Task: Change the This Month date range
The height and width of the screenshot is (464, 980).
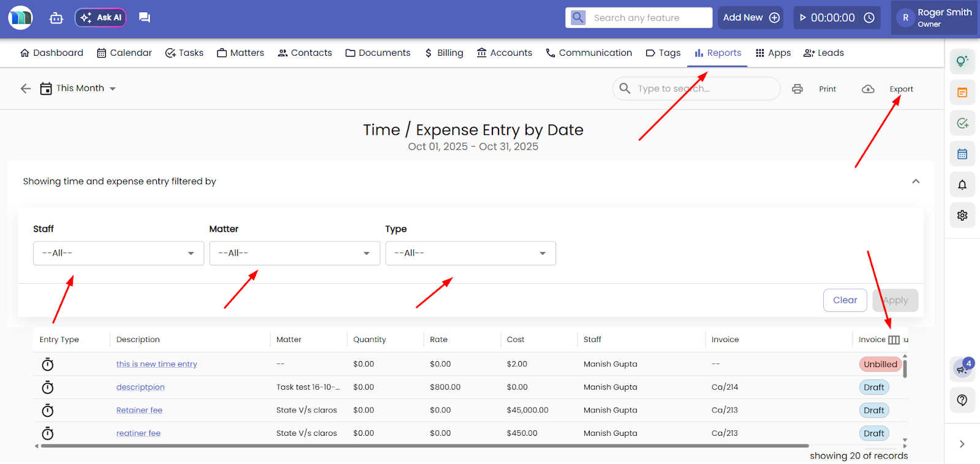Action: 80,88
